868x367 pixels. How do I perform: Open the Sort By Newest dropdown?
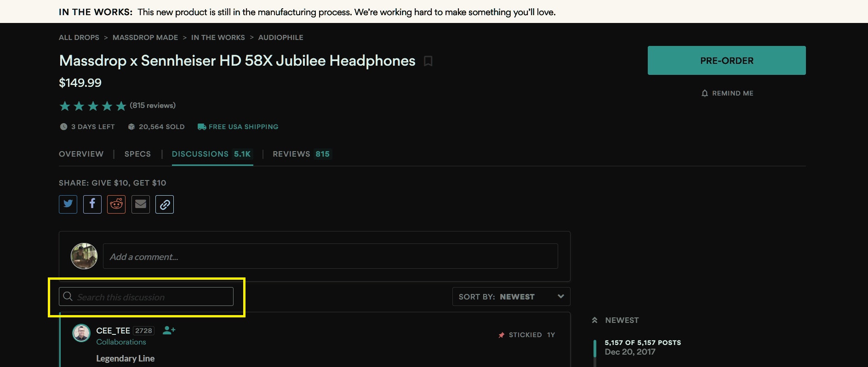(511, 297)
